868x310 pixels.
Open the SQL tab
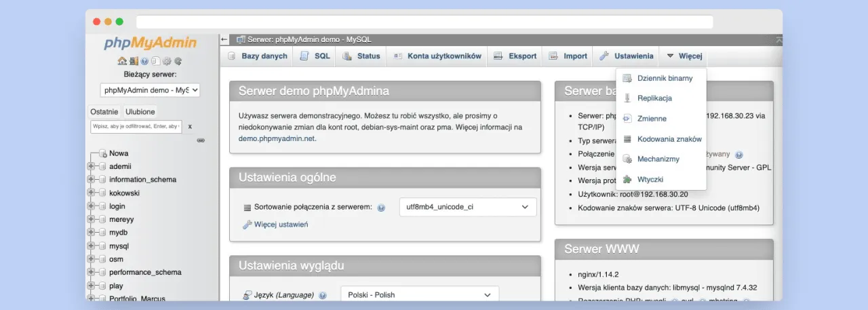tap(315, 56)
